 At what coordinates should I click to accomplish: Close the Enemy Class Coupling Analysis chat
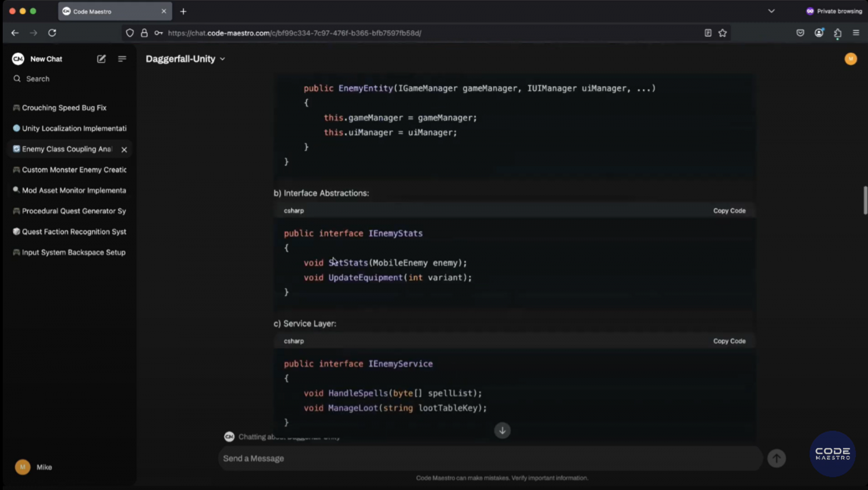point(124,149)
